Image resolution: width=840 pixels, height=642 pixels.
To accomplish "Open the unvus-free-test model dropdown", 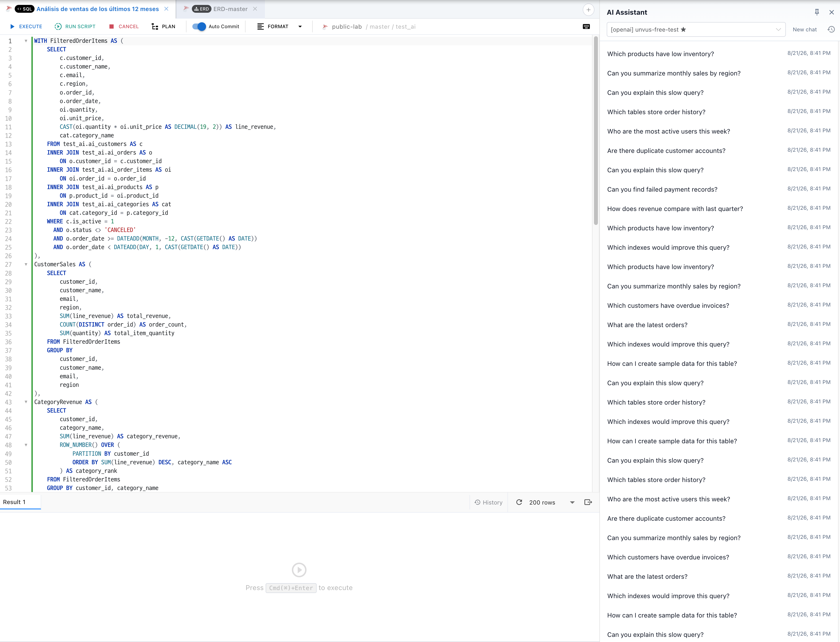I will pyautogui.click(x=696, y=29).
